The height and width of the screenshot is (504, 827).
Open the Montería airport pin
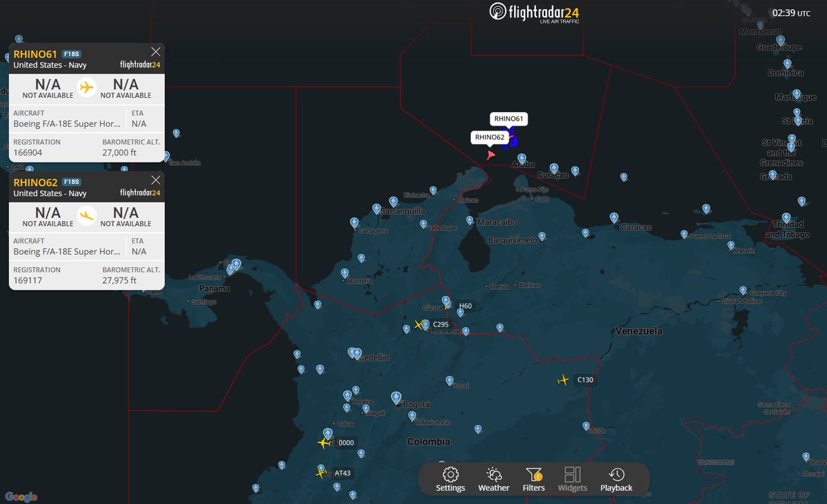pos(345,273)
